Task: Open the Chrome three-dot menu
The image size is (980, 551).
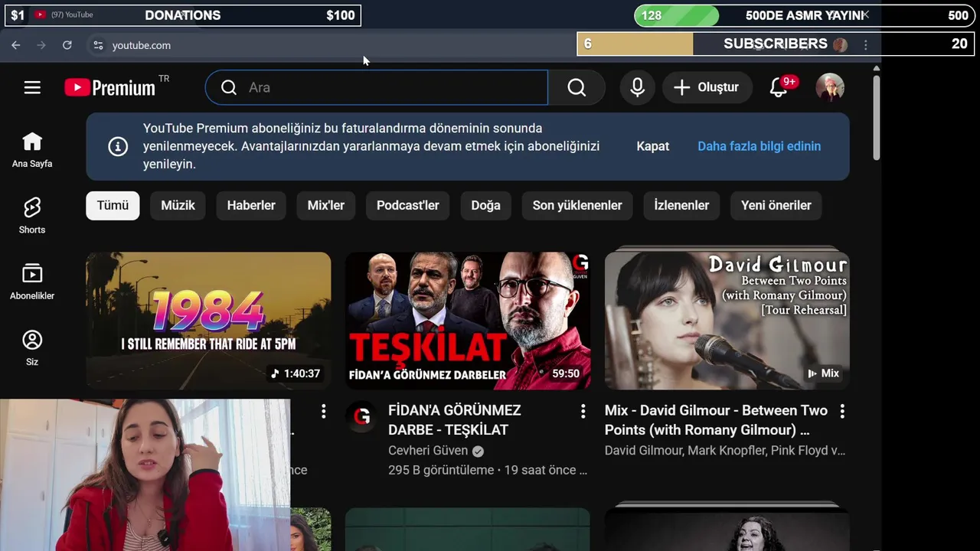Action: pos(866,45)
